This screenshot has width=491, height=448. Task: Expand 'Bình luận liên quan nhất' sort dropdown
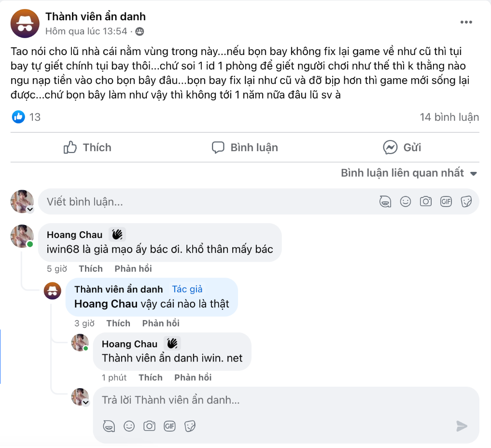(x=409, y=173)
